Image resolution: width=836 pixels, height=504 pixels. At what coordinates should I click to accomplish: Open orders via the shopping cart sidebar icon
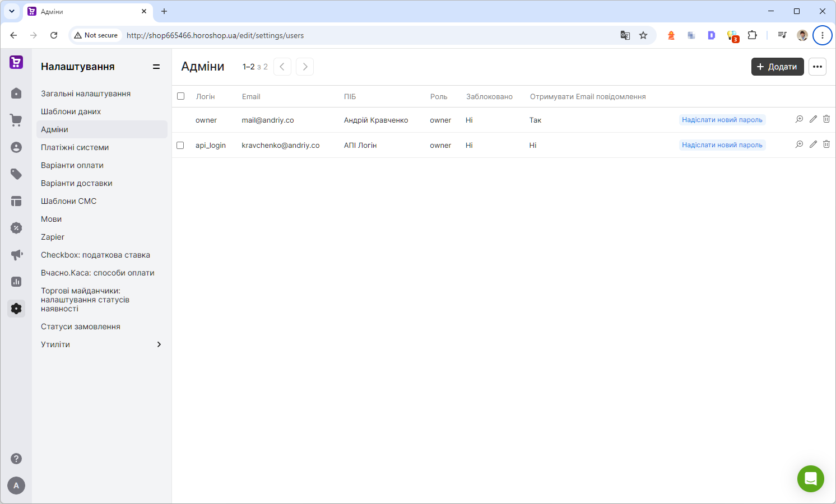[16, 120]
